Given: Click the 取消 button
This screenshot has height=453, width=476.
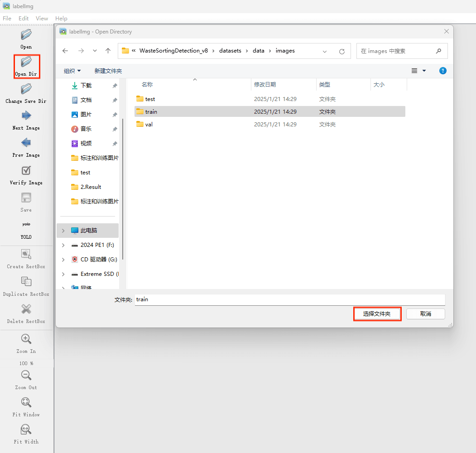Looking at the screenshot, I should pos(425,314).
